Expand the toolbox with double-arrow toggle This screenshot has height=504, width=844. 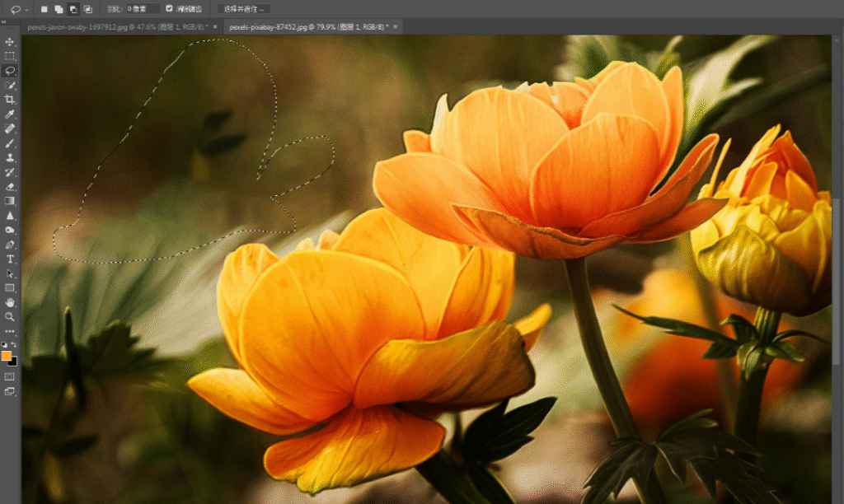pyautogui.click(x=4, y=22)
